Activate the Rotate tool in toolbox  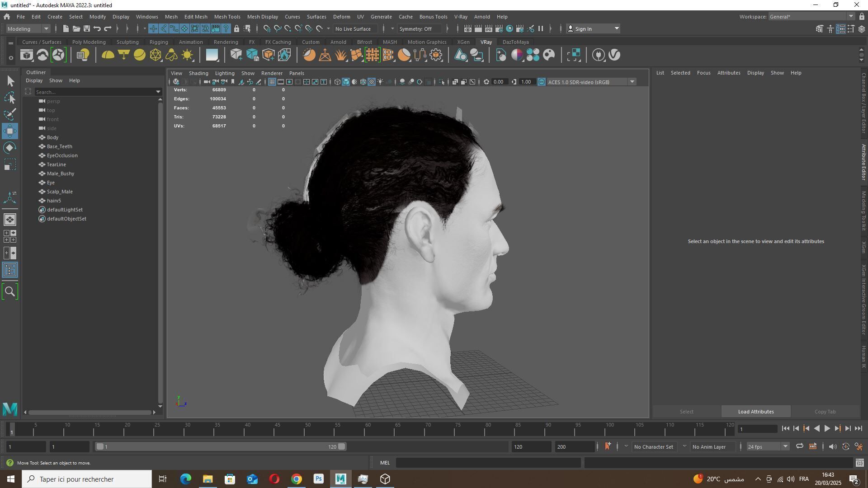[x=10, y=148]
